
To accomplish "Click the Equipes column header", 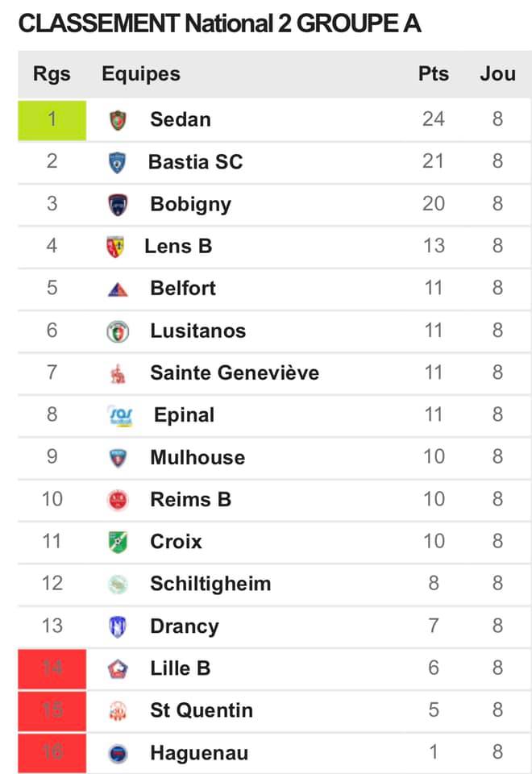I will click(x=141, y=74).
